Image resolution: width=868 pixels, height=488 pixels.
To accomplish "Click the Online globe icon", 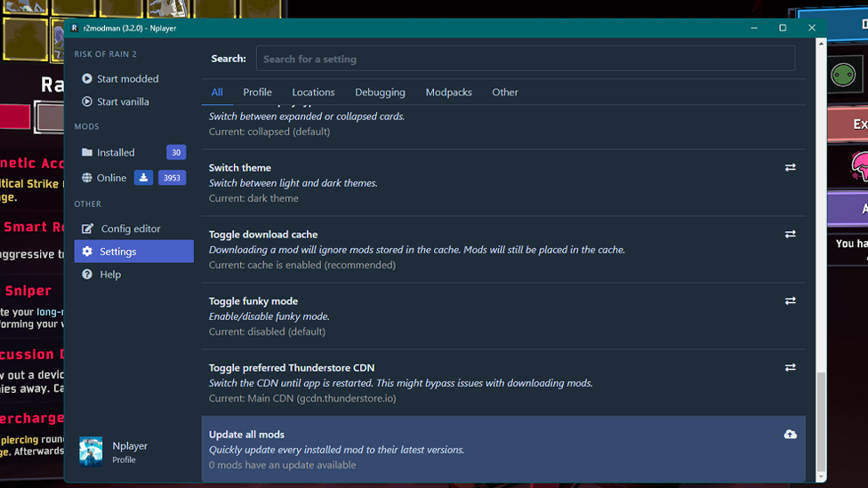I will pyautogui.click(x=87, y=178).
